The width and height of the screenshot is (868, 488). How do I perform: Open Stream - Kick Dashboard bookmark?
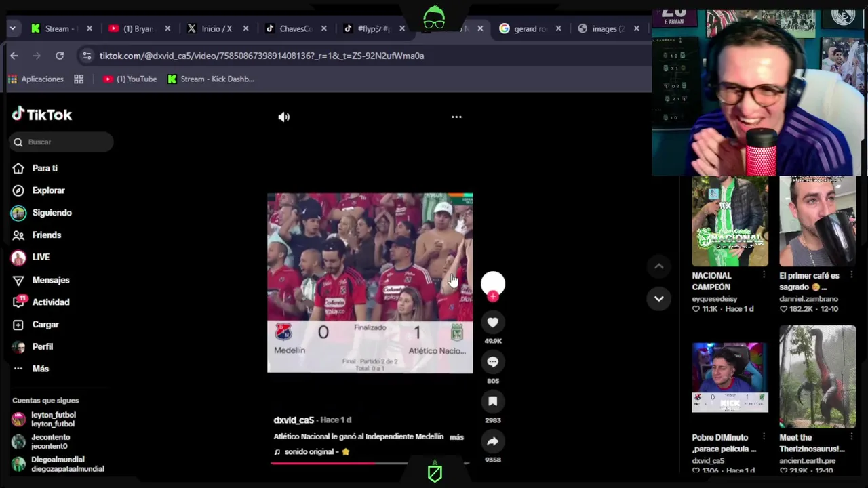211,79
